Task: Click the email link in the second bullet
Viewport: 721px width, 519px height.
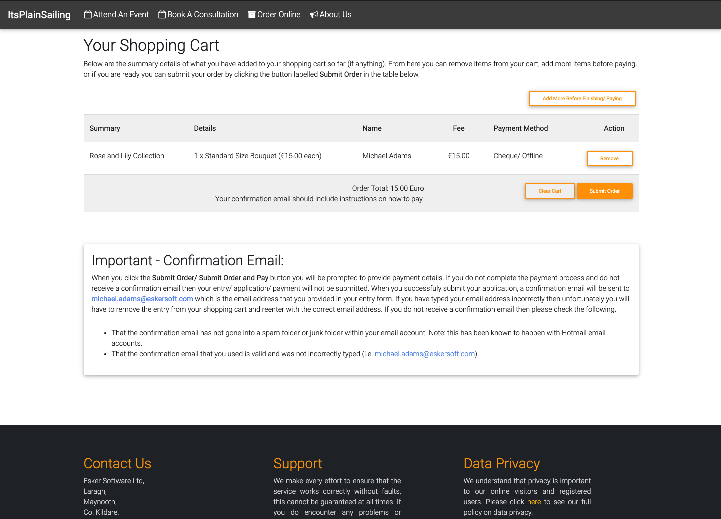Action: pyautogui.click(x=426, y=353)
